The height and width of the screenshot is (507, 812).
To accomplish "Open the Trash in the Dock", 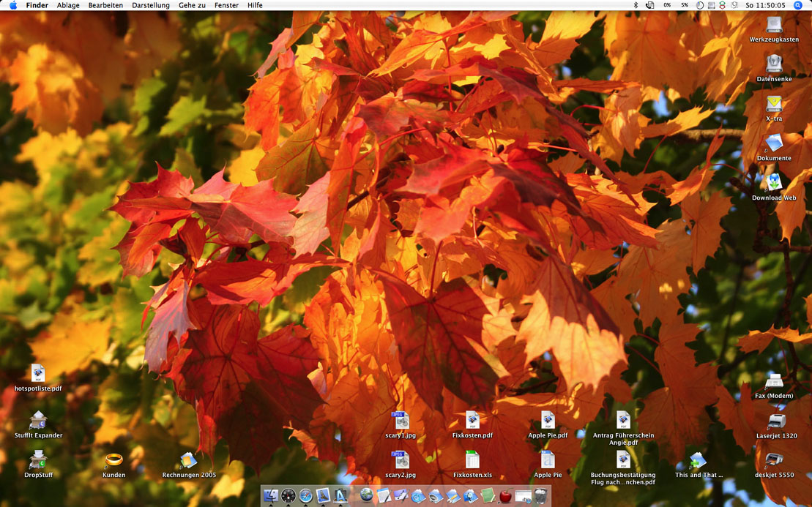I will pos(540,495).
